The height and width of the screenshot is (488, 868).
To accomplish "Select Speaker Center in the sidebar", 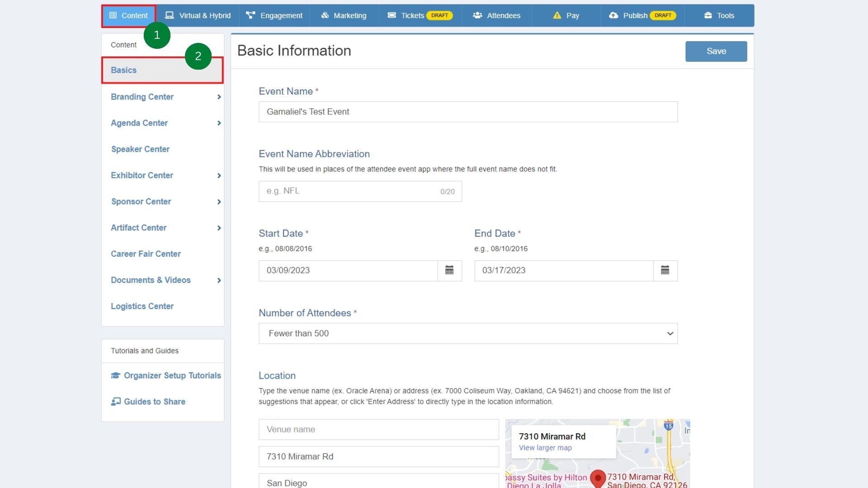I will pos(140,149).
